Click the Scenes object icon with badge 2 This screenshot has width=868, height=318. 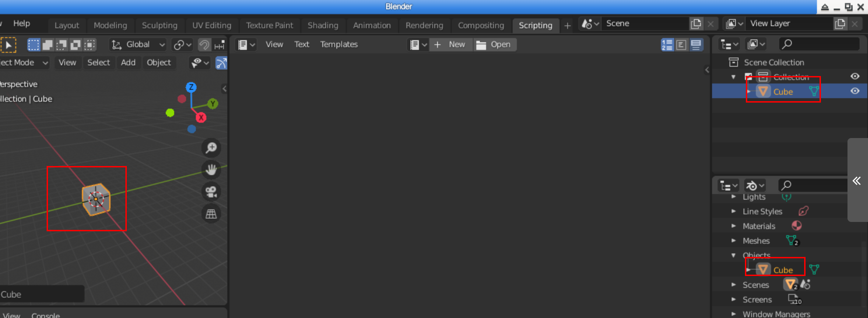[x=791, y=284]
